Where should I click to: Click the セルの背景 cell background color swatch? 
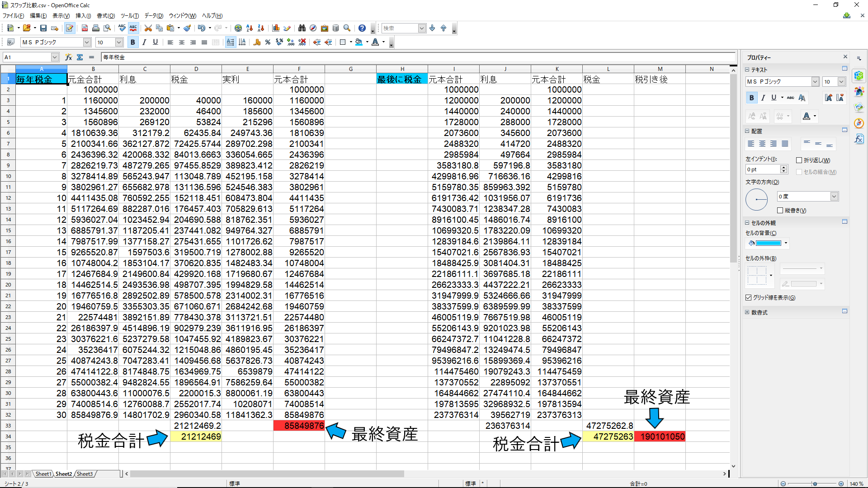pos(768,244)
